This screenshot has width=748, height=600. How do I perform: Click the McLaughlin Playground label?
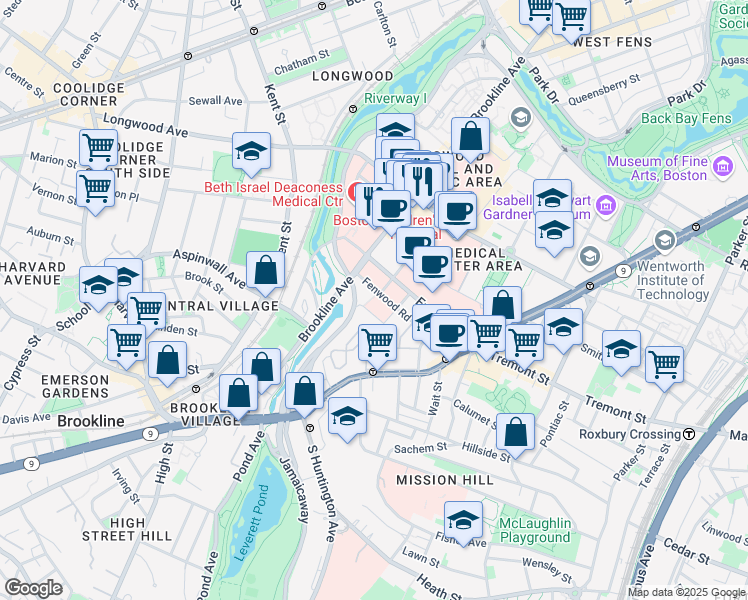535,530
